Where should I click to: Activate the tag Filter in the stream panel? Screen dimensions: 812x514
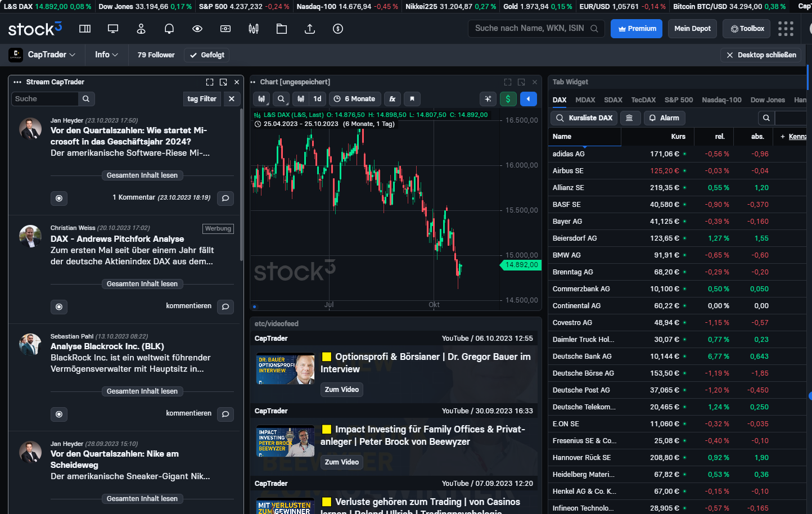pyautogui.click(x=202, y=98)
